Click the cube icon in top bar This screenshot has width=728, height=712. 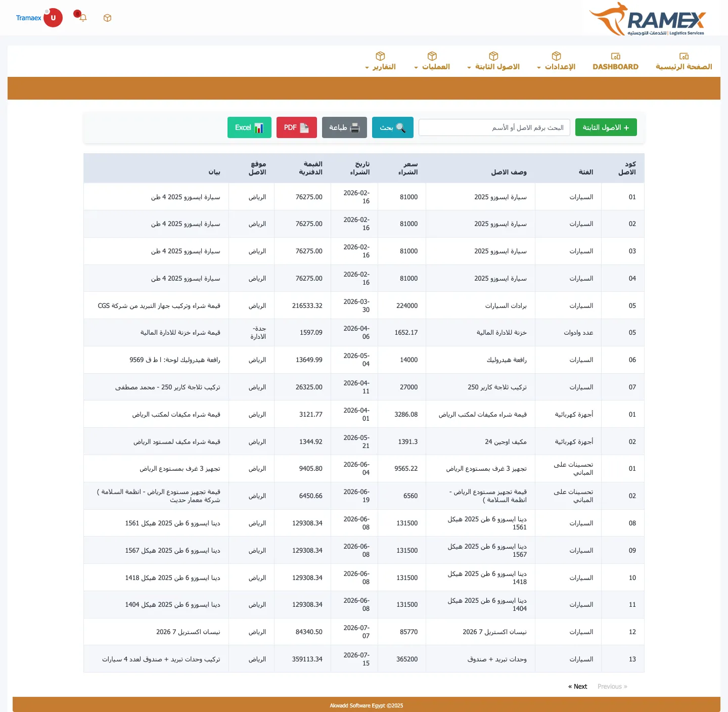point(107,18)
